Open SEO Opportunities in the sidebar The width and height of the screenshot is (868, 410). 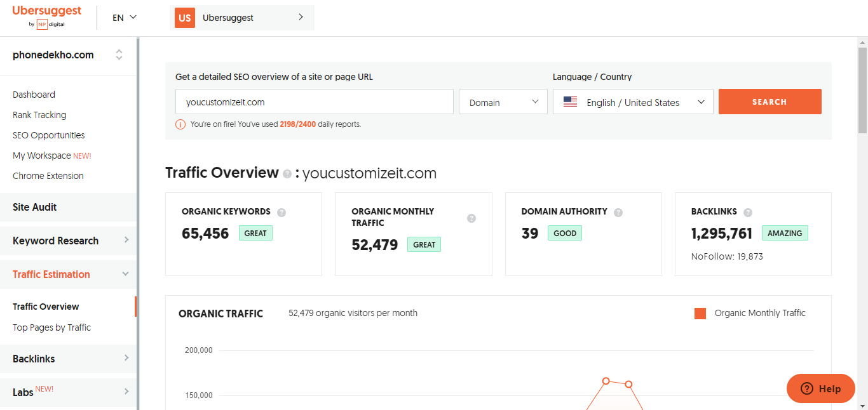point(49,135)
